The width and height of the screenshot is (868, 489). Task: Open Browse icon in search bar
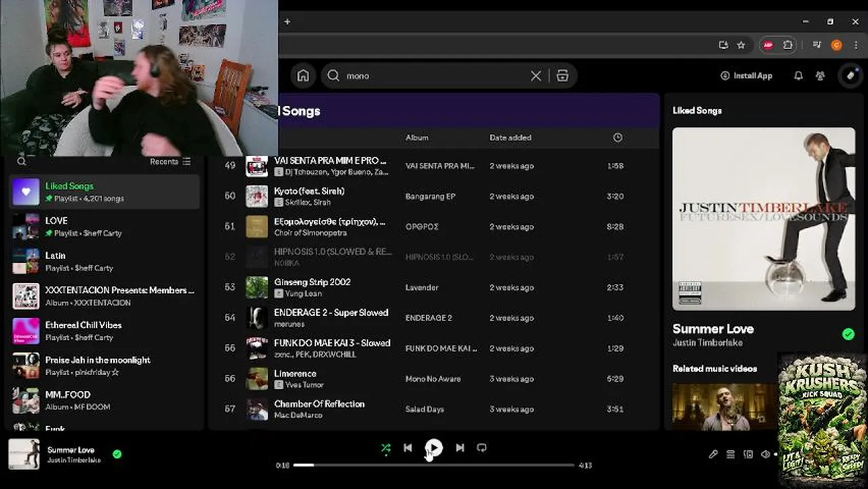point(562,76)
